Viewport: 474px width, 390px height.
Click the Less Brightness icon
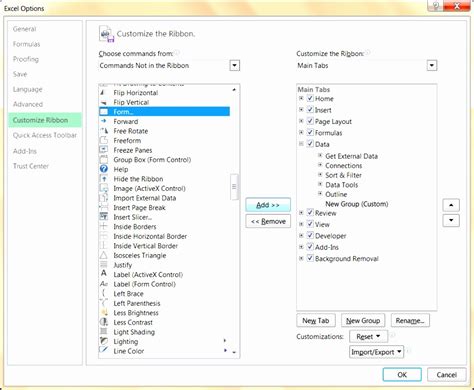coord(104,313)
